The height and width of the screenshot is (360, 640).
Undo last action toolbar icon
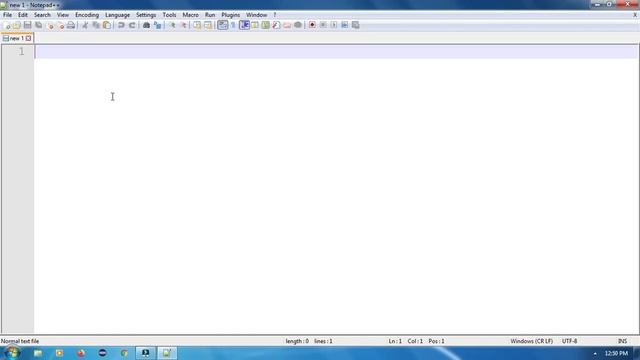coord(121,25)
